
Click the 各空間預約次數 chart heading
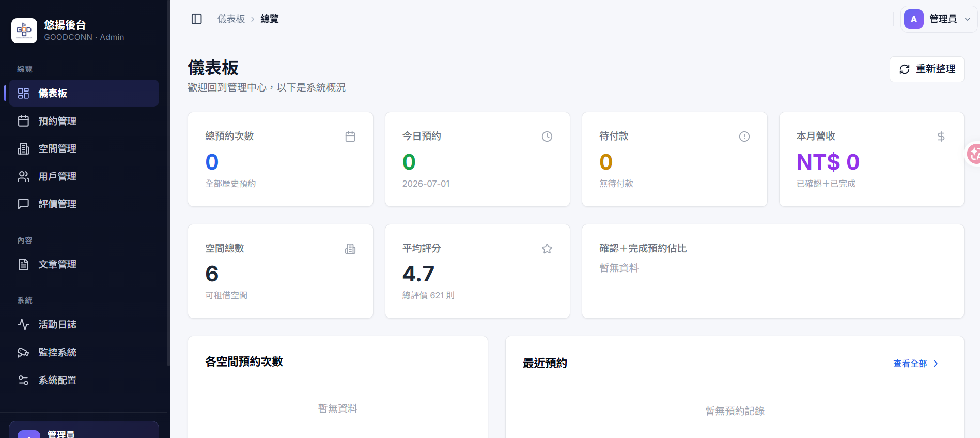tap(244, 361)
